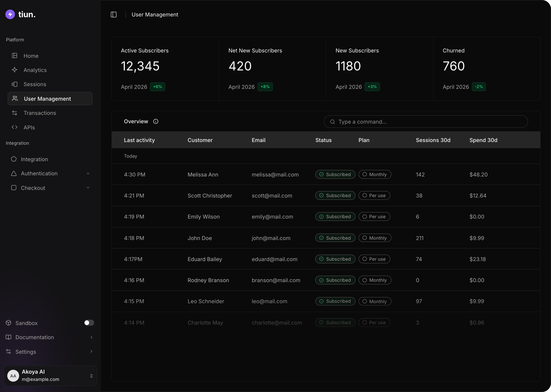Image resolution: width=551 pixels, height=392 pixels.
Task: Click the Transactions arrows icon
Action: 15,113
